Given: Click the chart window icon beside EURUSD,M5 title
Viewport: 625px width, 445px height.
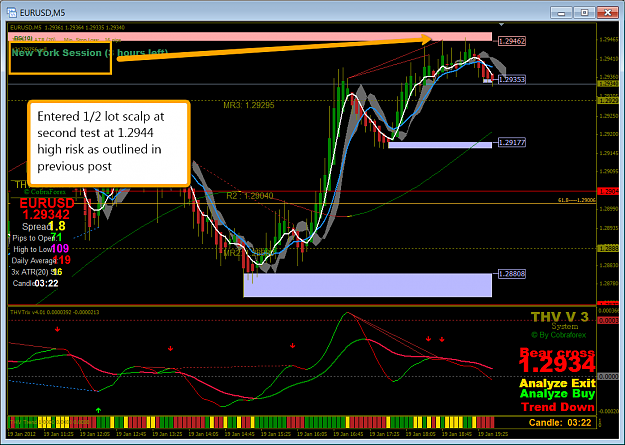Looking at the screenshot, I should pyautogui.click(x=12, y=12).
